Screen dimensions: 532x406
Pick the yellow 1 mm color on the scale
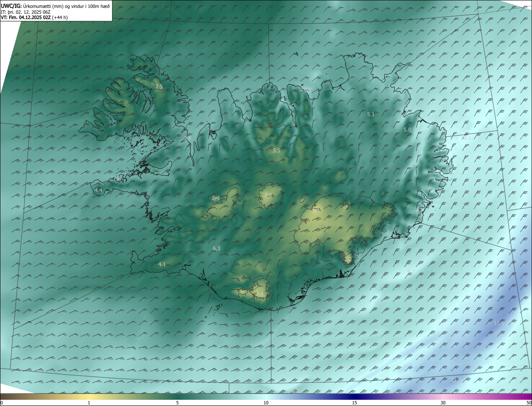(x=89, y=396)
